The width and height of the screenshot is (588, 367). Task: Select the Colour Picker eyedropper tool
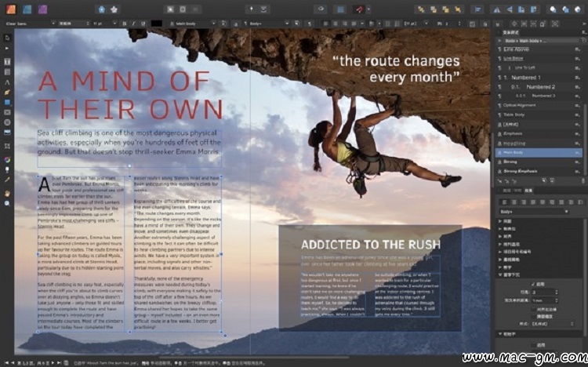[x=7, y=180]
